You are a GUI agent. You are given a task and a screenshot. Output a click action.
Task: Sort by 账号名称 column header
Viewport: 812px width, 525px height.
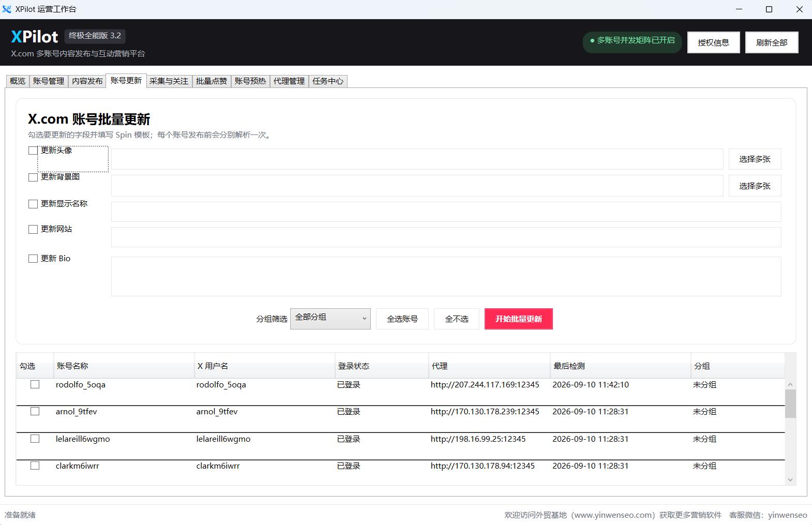click(124, 366)
